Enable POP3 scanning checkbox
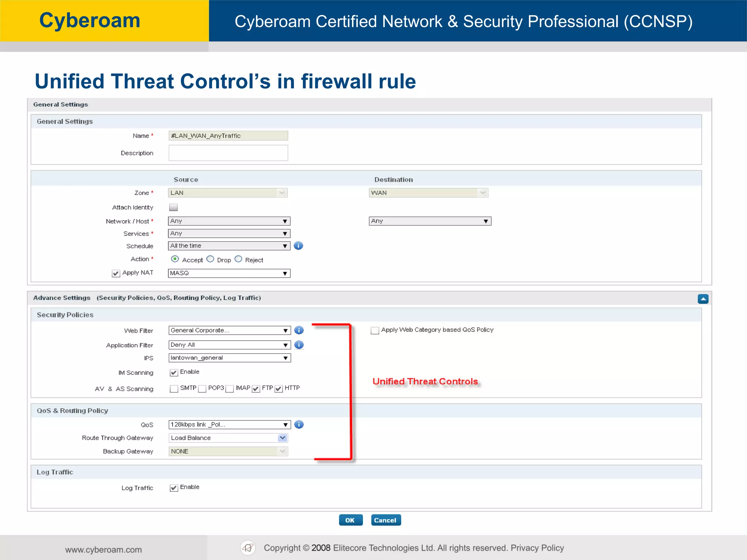This screenshot has width=747, height=560. click(202, 389)
